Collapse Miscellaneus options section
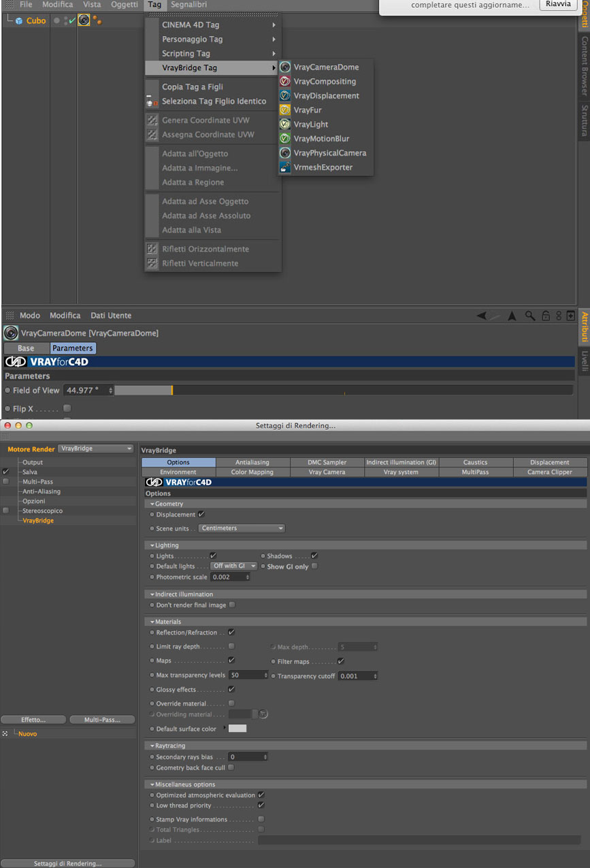The height and width of the screenshot is (868, 590). [152, 784]
